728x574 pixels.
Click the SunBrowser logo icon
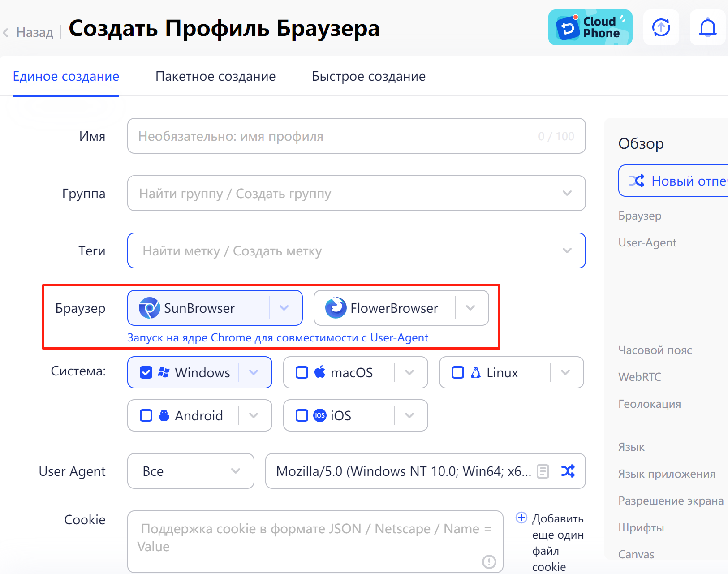pos(149,308)
